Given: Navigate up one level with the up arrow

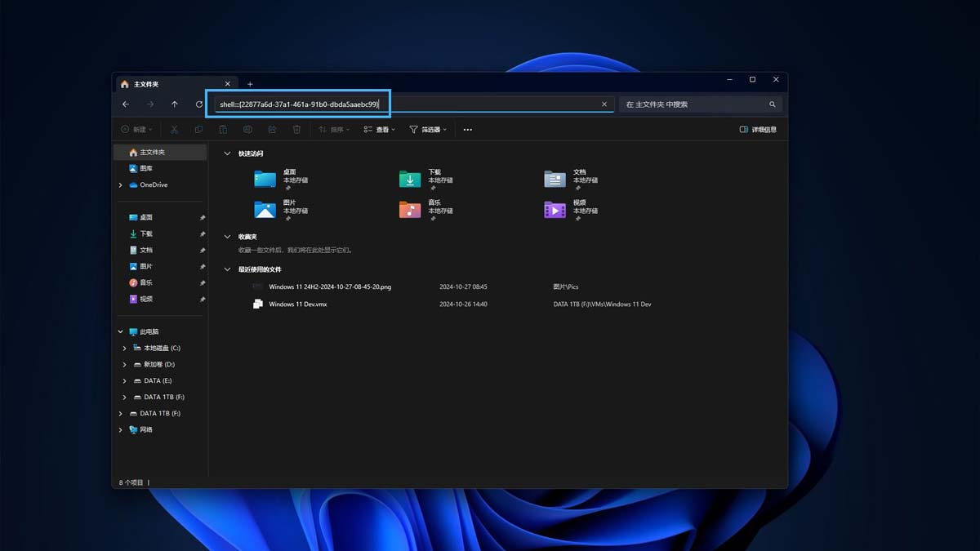Looking at the screenshot, I should point(175,104).
